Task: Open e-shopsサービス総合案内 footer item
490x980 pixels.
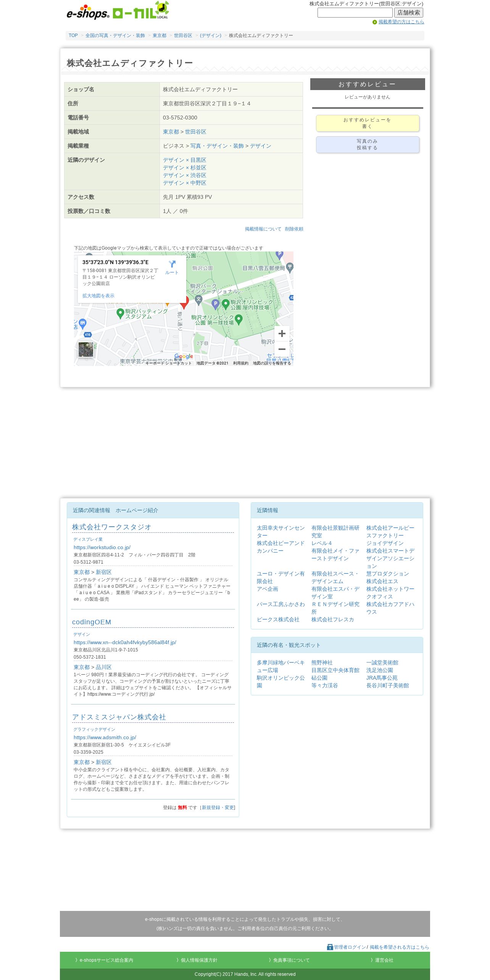Action: 104,960
